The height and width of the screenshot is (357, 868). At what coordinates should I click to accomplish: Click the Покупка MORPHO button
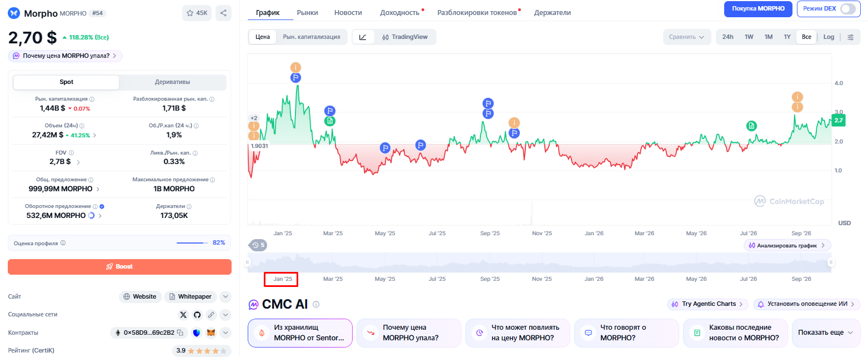[x=758, y=9]
